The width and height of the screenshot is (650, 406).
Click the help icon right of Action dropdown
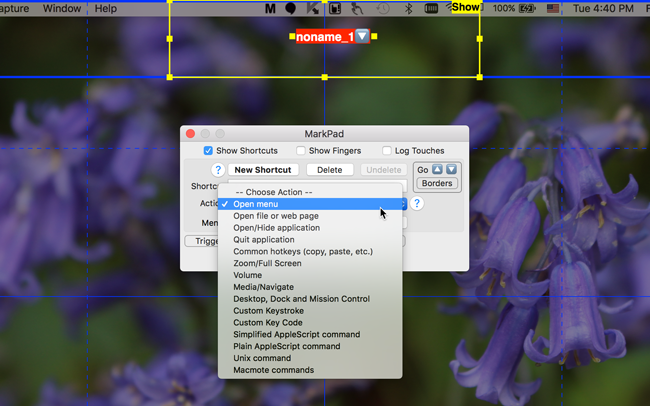pyautogui.click(x=417, y=203)
